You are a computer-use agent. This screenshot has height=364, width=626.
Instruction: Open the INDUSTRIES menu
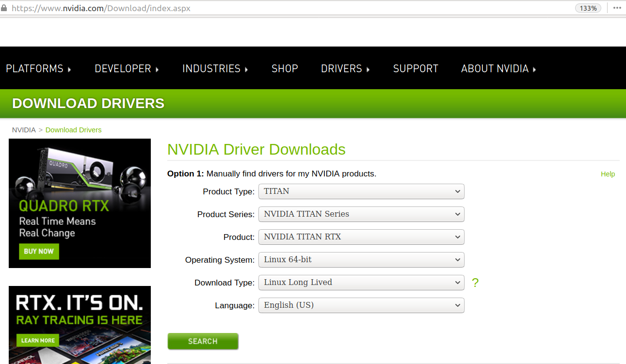pyautogui.click(x=215, y=69)
